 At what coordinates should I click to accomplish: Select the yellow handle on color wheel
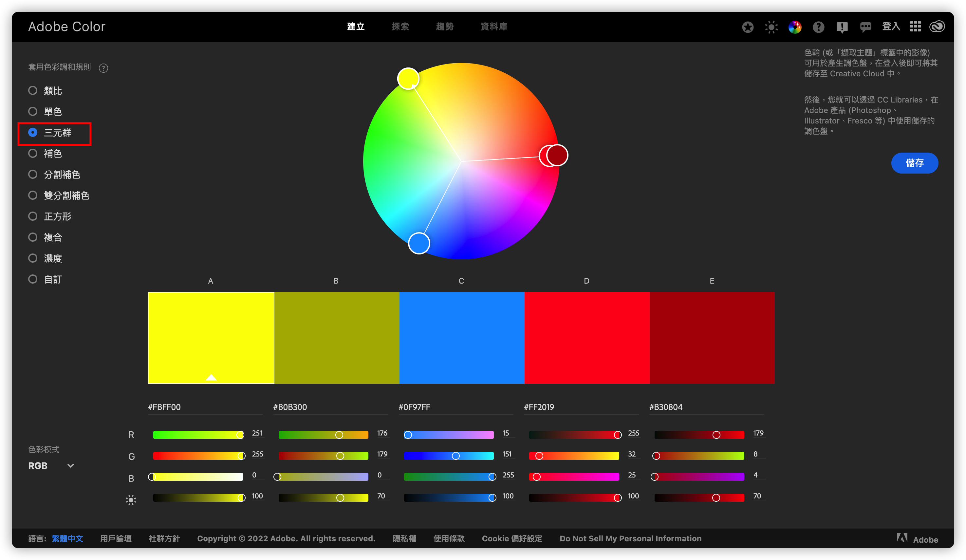[408, 79]
